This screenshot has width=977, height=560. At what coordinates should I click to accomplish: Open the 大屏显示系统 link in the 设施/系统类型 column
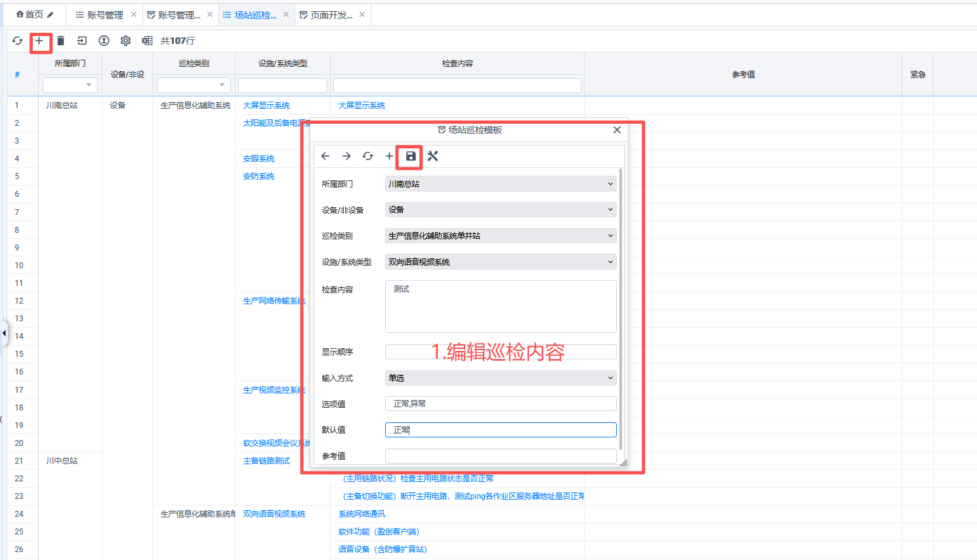point(266,106)
